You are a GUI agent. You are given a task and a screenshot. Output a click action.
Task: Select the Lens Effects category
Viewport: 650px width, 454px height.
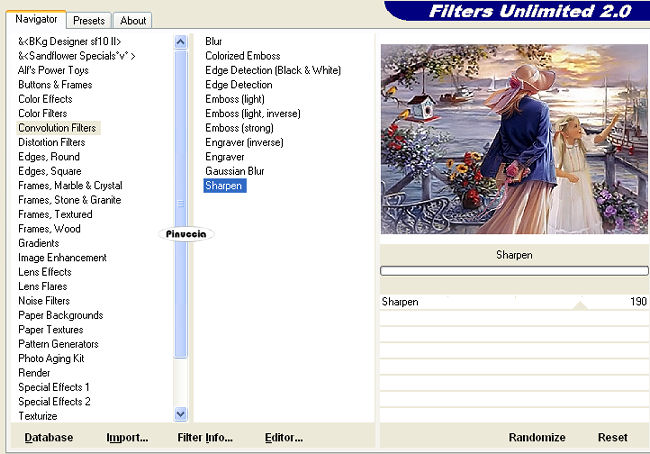pyautogui.click(x=45, y=272)
